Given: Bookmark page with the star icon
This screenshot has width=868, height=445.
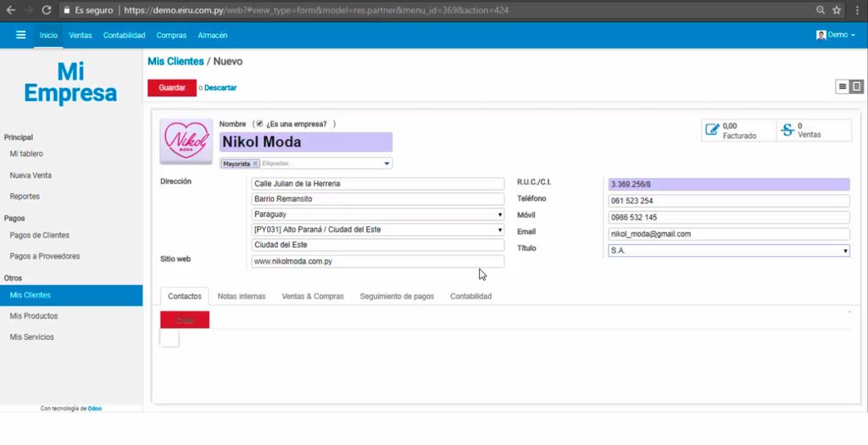Looking at the screenshot, I should [x=837, y=10].
